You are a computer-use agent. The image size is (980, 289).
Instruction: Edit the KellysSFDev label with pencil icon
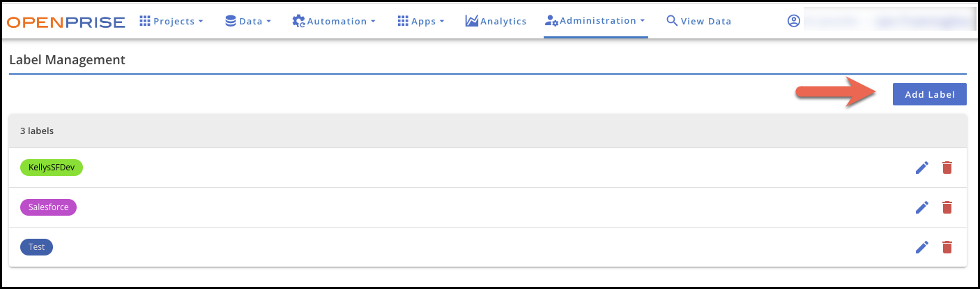click(x=921, y=168)
